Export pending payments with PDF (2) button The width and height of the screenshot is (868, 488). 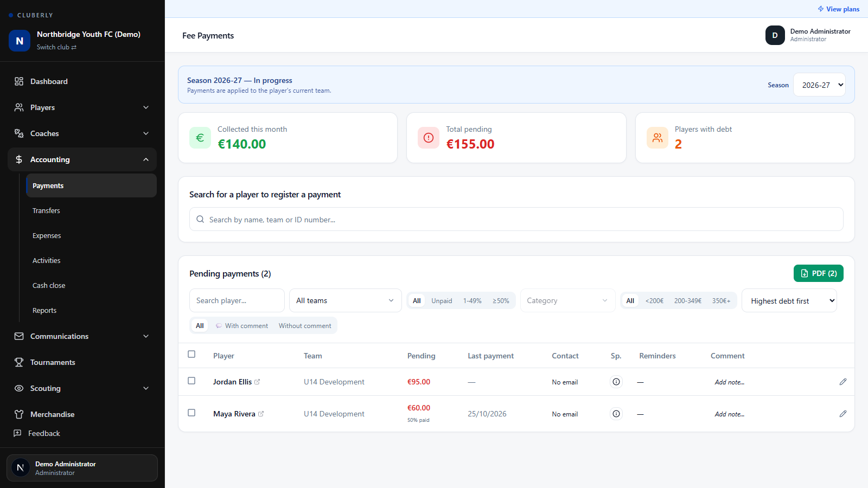[818, 273]
